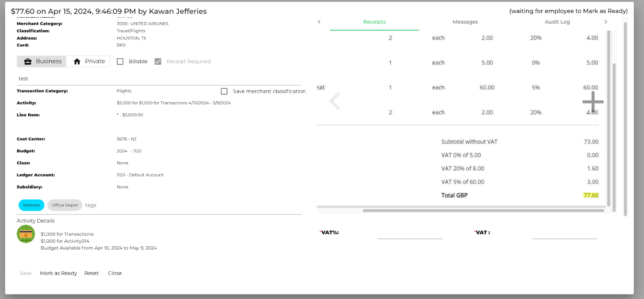
Task: Click the Office Depot tag chip
Action: coord(65,205)
